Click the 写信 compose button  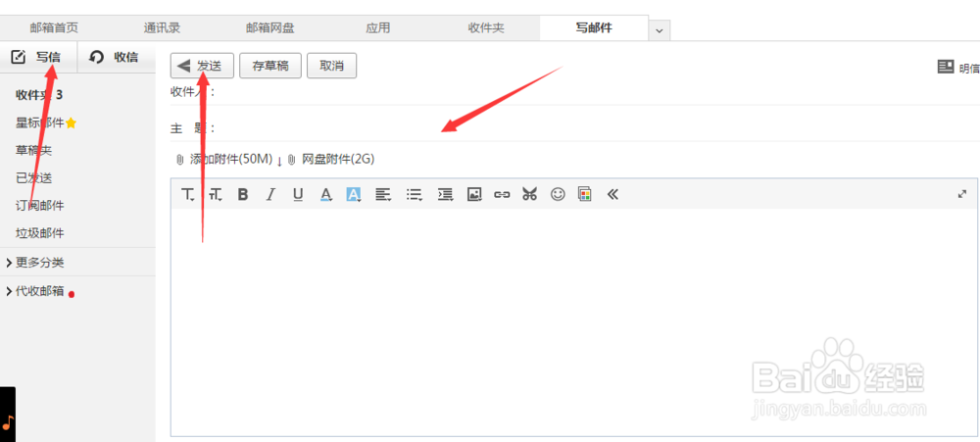click(x=37, y=58)
